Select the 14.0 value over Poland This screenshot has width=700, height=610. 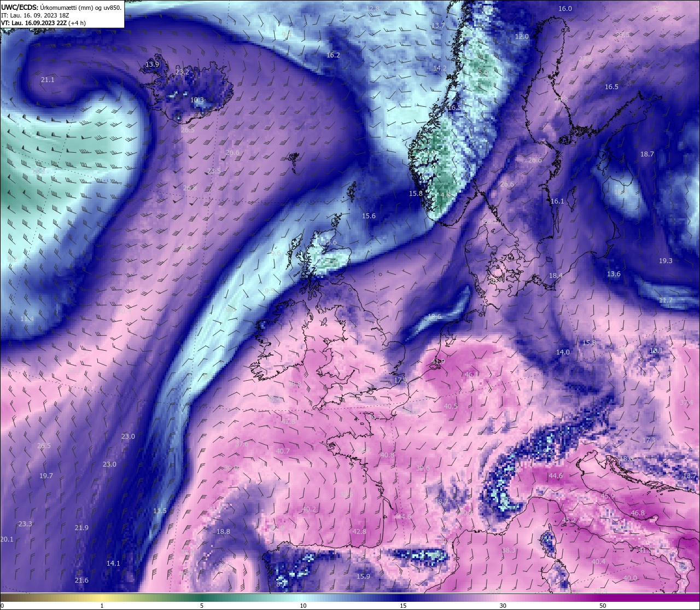tap(563, 352)
